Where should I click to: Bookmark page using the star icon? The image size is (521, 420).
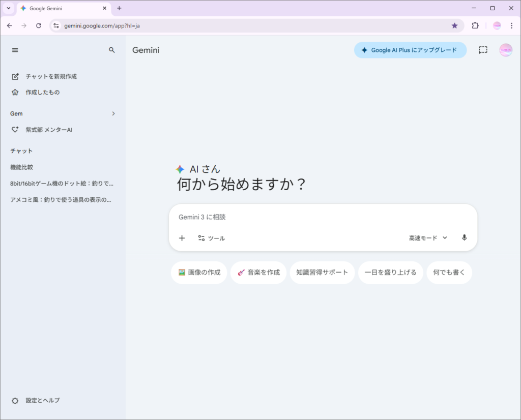point(454,25)
